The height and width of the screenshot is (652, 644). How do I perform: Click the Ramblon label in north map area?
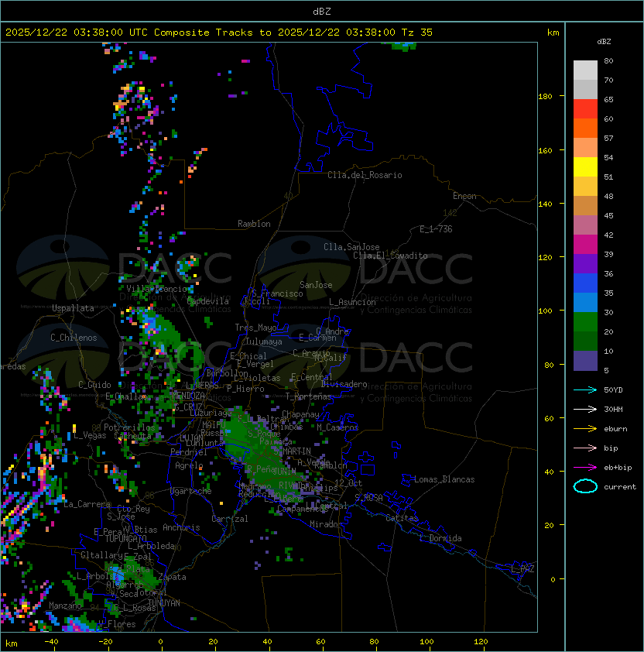pyautogui.click(x=254, y=224)
